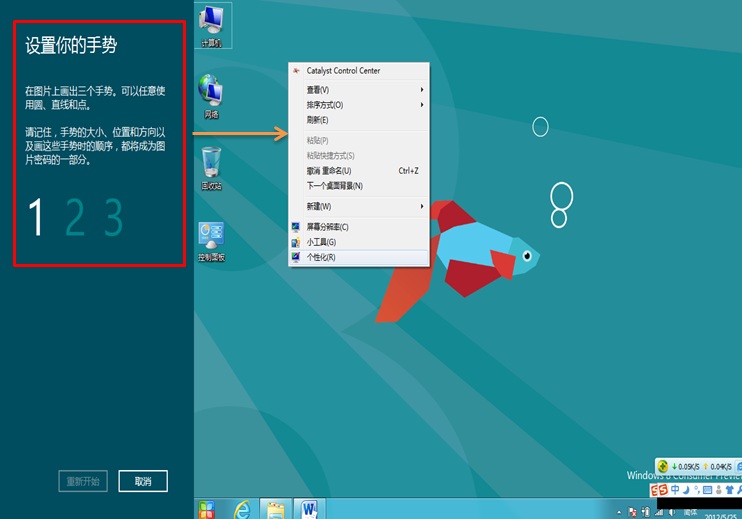The width and height of the screenshot is (742, 519).
Task: Switch to the Word taskbar icon
Action: pyautogui.click(x=309, y=510)
